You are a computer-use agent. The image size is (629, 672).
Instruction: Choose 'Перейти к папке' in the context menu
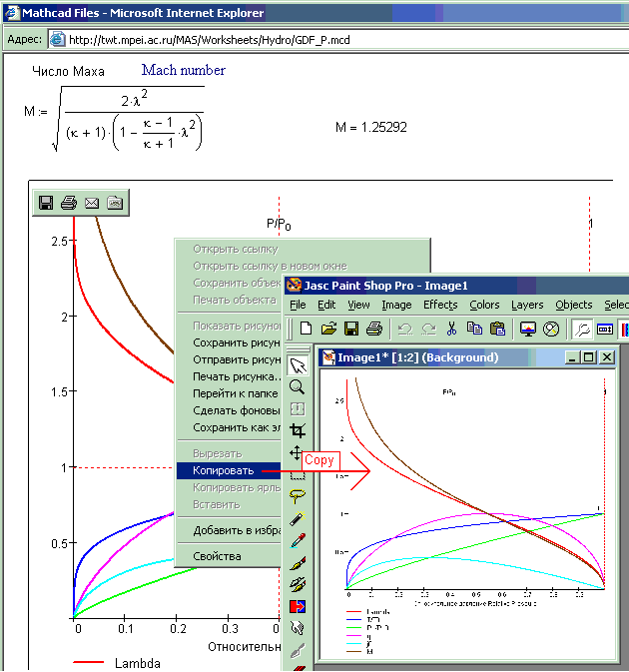click(x=229, y=393)
